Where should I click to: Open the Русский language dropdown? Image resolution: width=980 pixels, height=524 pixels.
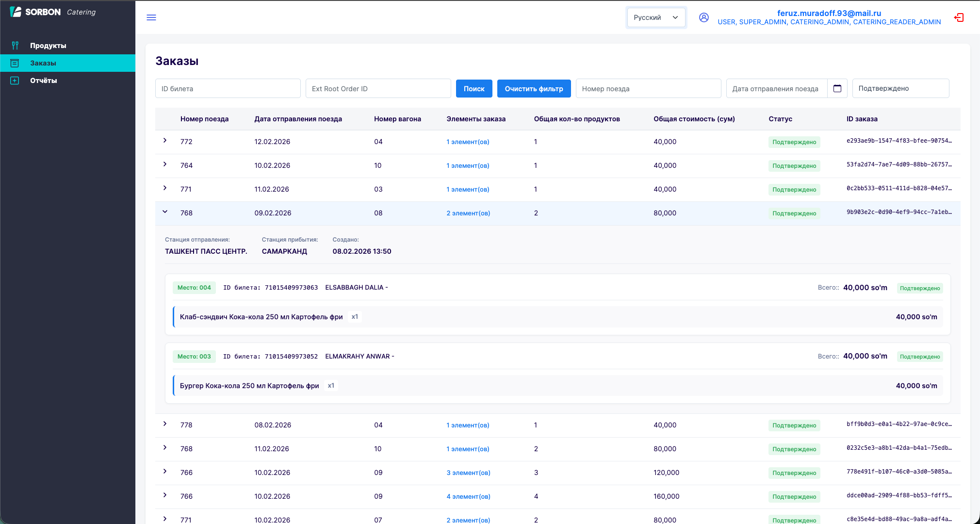pyautogui.click(x=656, y=17)
